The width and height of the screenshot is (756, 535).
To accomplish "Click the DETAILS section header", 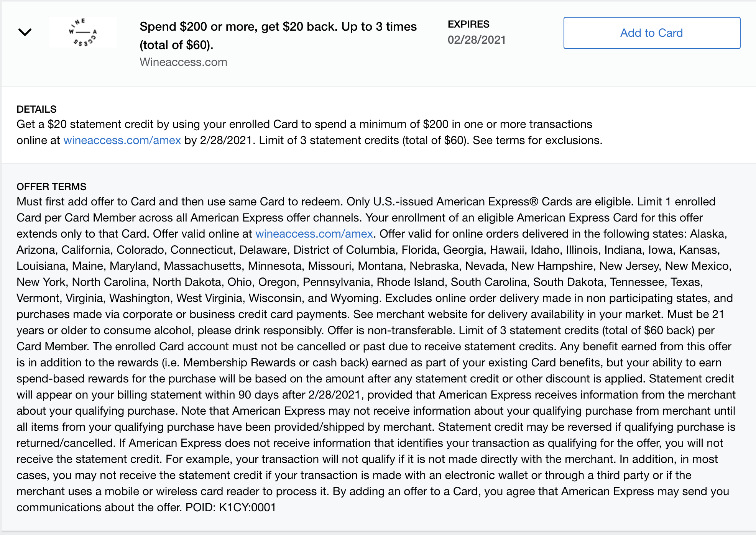I will 36,109.
